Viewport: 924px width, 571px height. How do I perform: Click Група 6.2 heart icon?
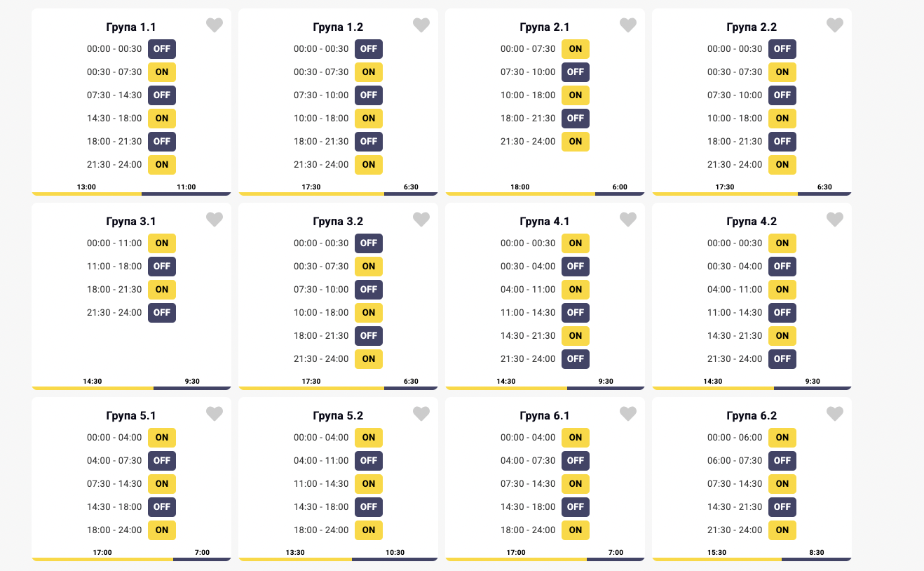[x=835, y=414]
